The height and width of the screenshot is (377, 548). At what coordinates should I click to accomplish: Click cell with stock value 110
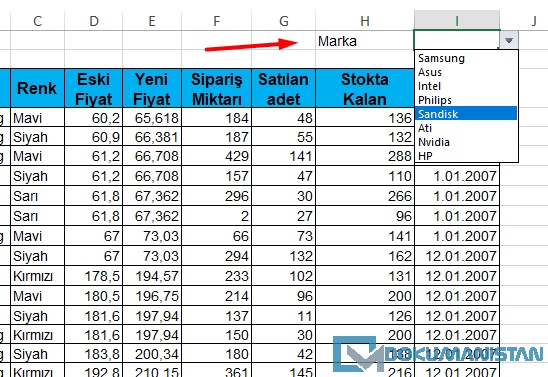coord(365,176)
